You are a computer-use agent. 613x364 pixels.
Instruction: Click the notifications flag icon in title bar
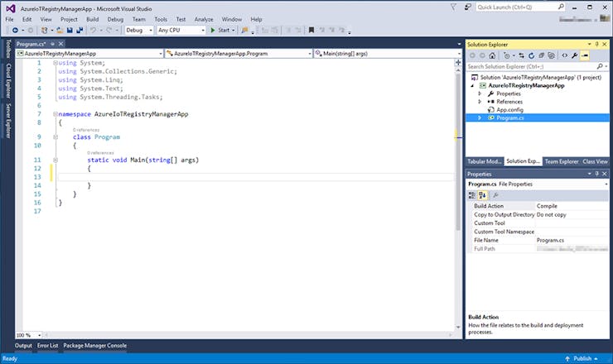453,7
